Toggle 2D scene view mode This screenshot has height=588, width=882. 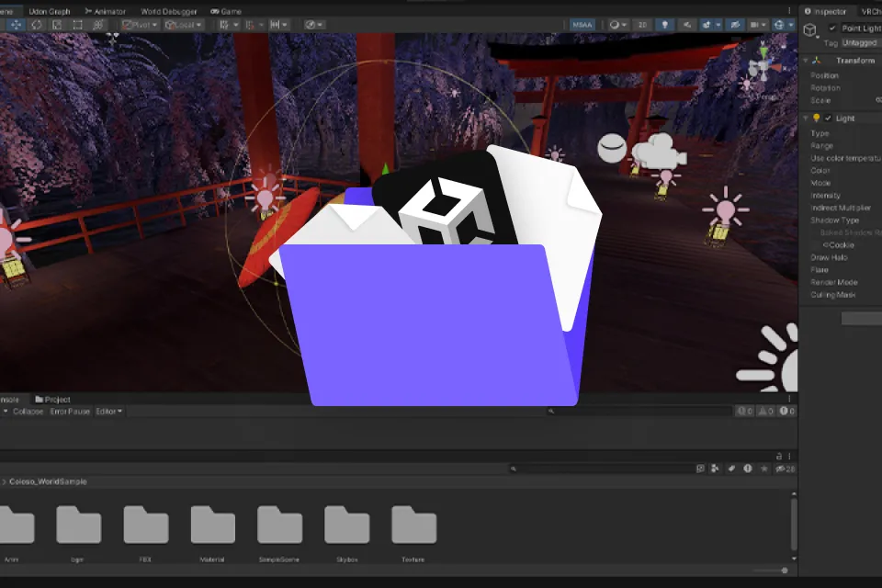click(642, 25)
